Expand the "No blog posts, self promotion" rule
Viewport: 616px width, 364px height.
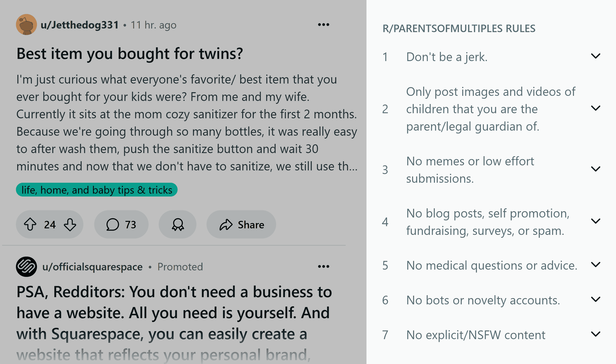[x=595, y=221]
